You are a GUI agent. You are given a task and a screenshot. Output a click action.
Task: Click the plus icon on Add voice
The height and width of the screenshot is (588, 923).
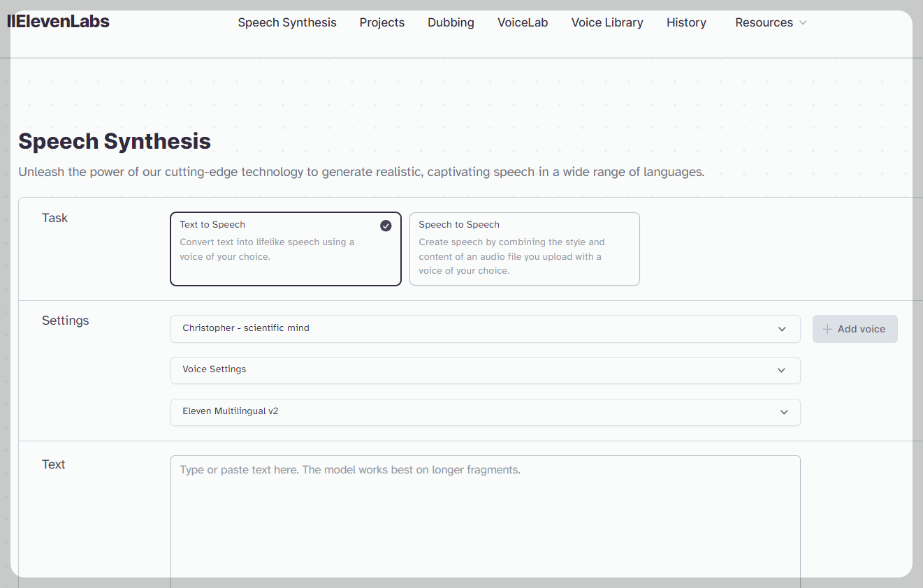(827, 329)
